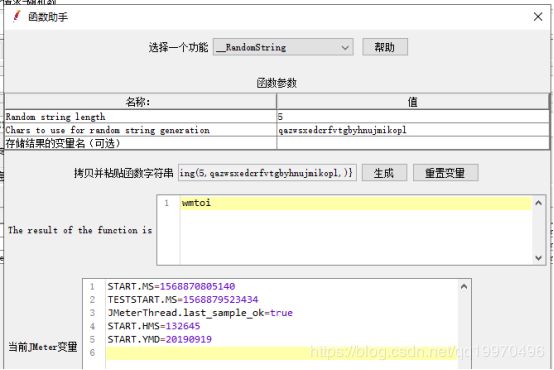Click the JMeterThread.last_sample_ok=true line

click(200, 313)
